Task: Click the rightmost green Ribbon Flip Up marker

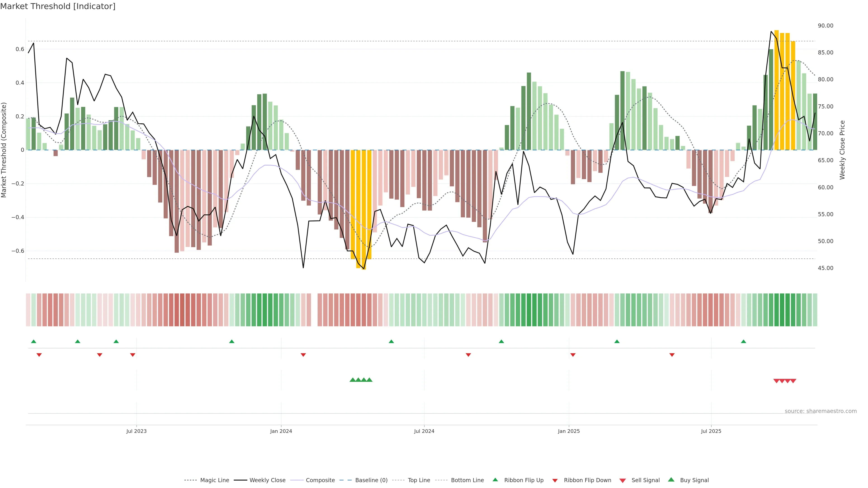Action: [743, 342]
